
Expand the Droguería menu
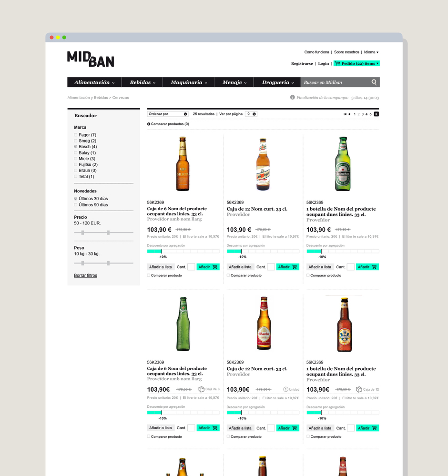point(277,82)
